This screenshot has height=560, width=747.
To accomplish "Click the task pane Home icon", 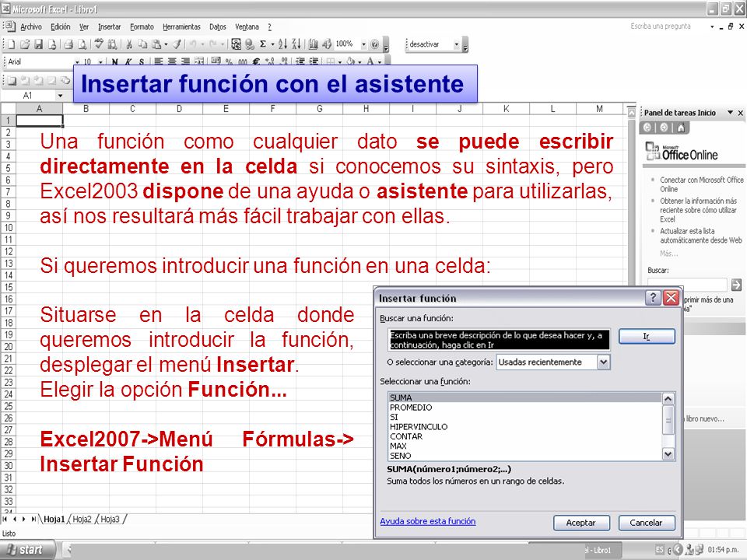I will (x=682, y=127).
